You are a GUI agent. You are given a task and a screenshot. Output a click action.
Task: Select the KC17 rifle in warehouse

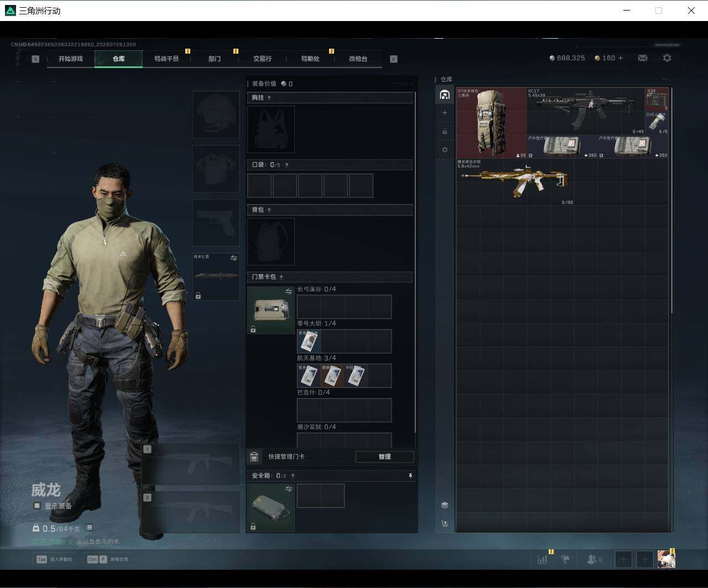(586, 111)
